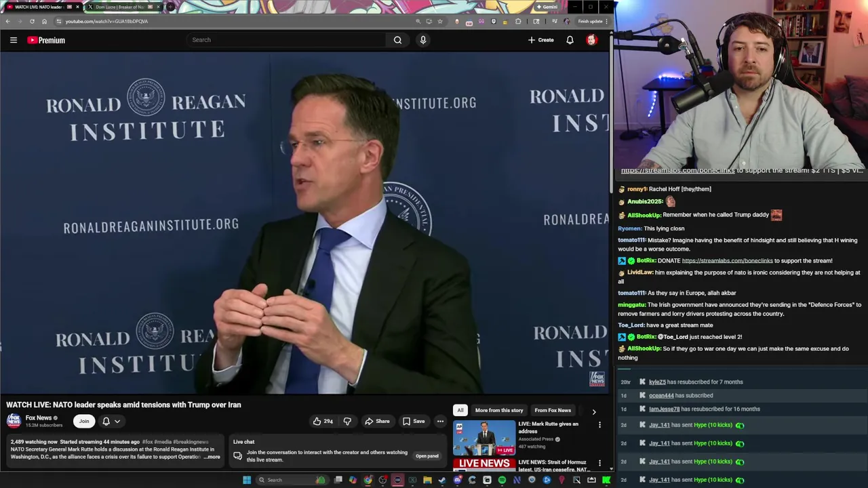The width and height of the screenshot is (868, 488).
Task: Reload the current page
Action: pos(32,21)
